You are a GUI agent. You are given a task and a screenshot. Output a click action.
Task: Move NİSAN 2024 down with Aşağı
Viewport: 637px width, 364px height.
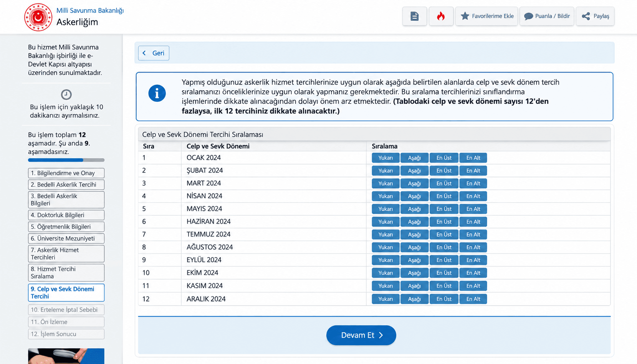pos(414,196)
